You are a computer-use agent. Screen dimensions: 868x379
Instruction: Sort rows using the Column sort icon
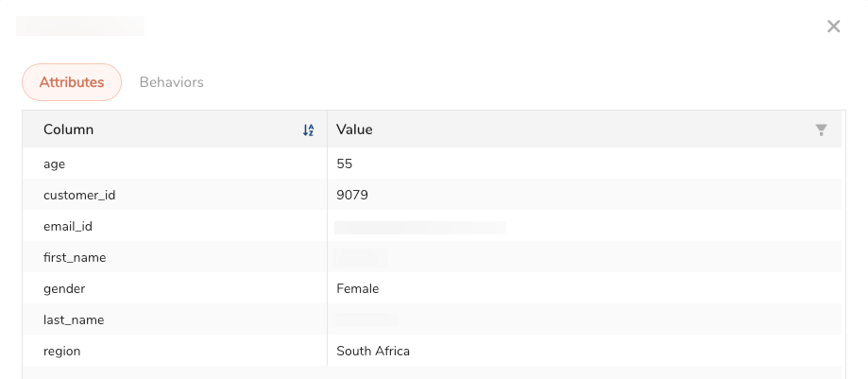coord(308,130)
